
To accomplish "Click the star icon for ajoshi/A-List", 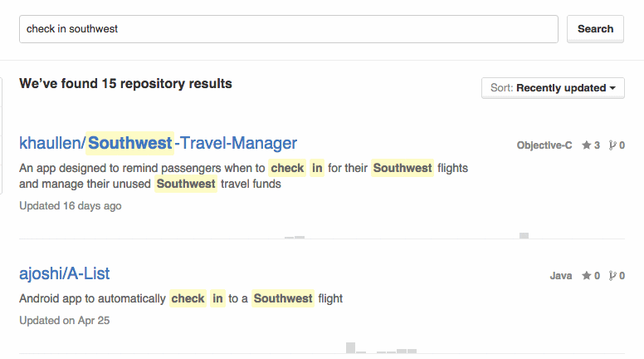I will click(586, 276).
